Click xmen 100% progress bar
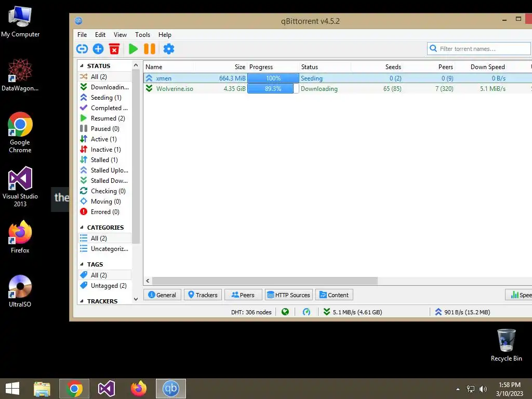Viewport: 532px width, 399px height. pos(273,78)
